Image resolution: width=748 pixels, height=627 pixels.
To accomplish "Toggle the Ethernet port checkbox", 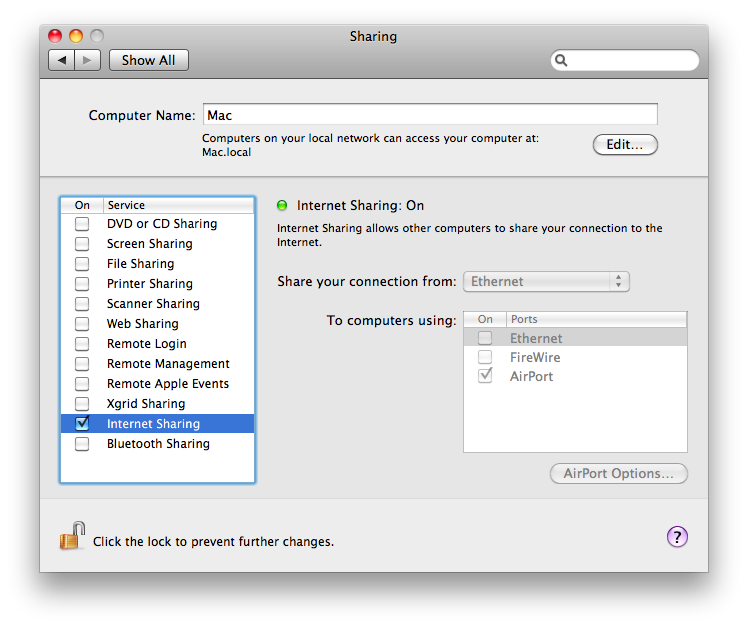I will click(485, 338).
